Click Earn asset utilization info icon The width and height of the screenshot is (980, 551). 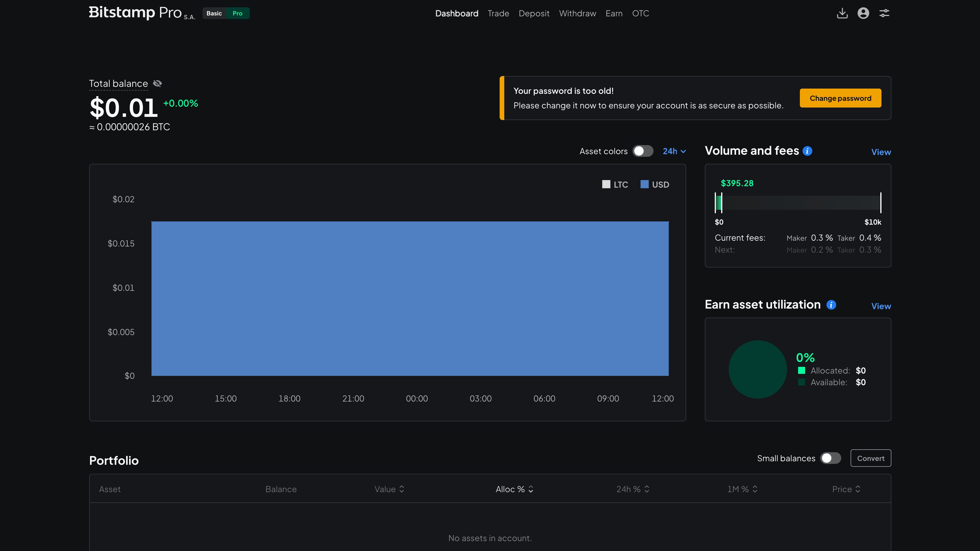pos(831,305)
